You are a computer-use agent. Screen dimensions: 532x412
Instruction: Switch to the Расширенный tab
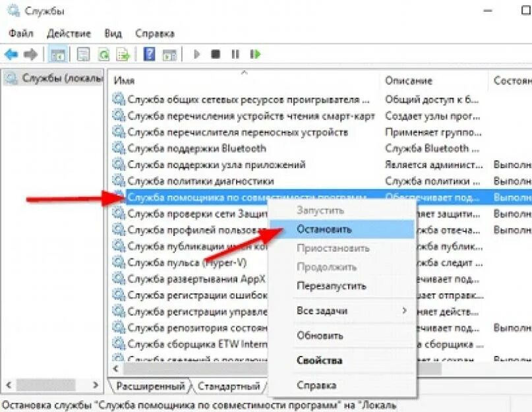point(150,386)
